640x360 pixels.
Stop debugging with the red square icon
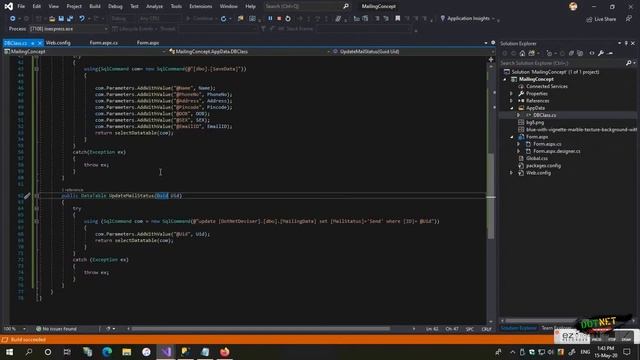279,18
